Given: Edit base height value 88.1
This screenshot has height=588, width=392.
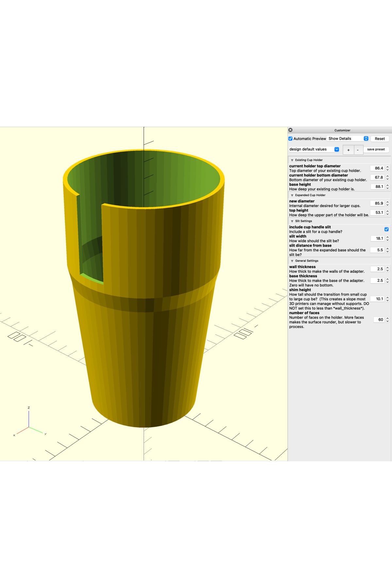Looking at the screenshot, I should pyautogui.click(x=378, y=187).
